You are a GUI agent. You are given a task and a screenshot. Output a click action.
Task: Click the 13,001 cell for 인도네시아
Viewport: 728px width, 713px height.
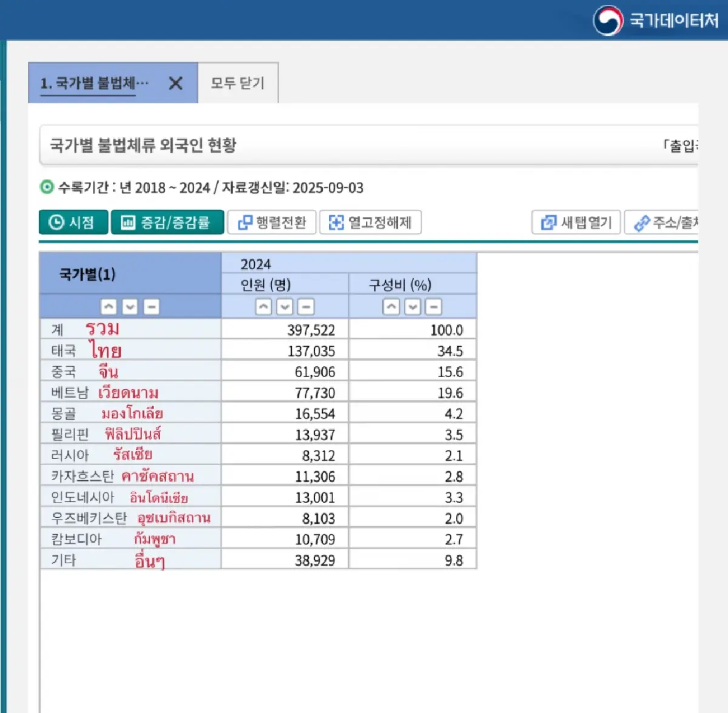[285, 497]
